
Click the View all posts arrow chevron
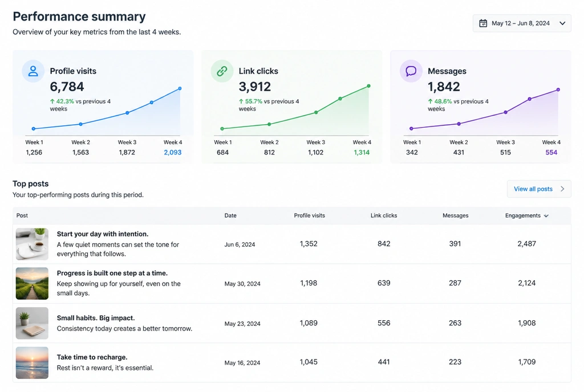click(562, 189)
